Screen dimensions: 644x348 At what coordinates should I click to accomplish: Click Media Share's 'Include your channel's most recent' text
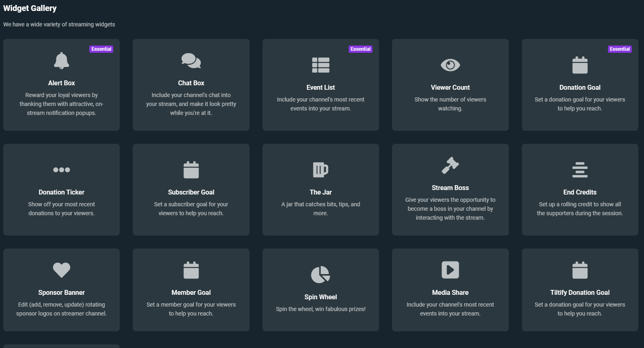click(450, 305)
